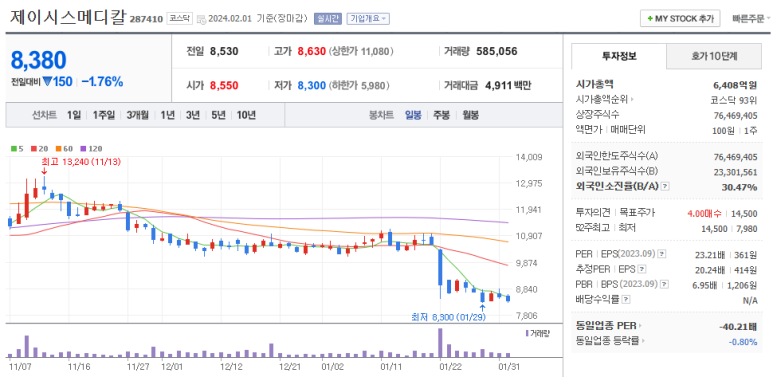
Task: Click the -1.76% change value
Action: click(102, 82)
